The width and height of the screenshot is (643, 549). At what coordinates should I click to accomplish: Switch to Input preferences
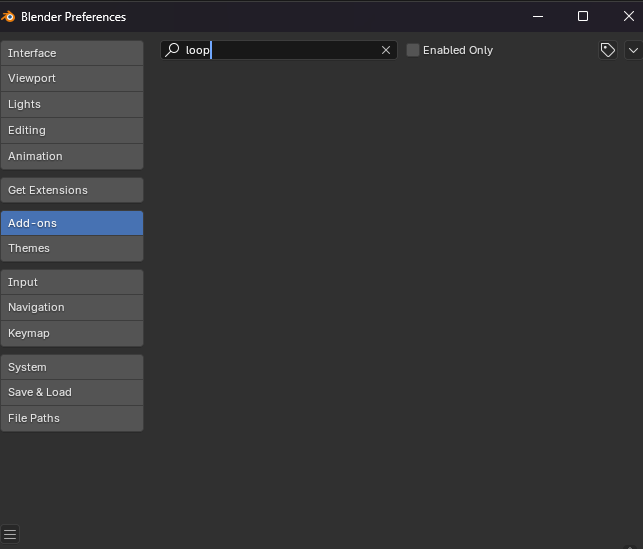point(72,282)
